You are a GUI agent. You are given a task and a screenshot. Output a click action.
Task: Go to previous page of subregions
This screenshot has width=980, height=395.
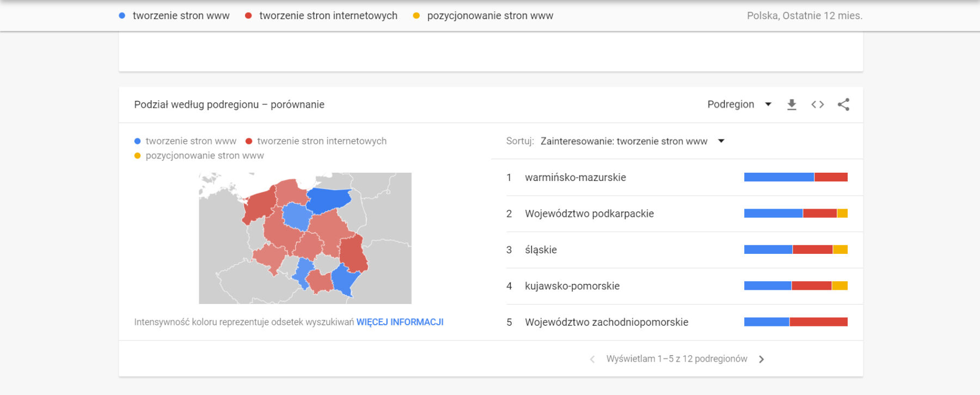592,359
